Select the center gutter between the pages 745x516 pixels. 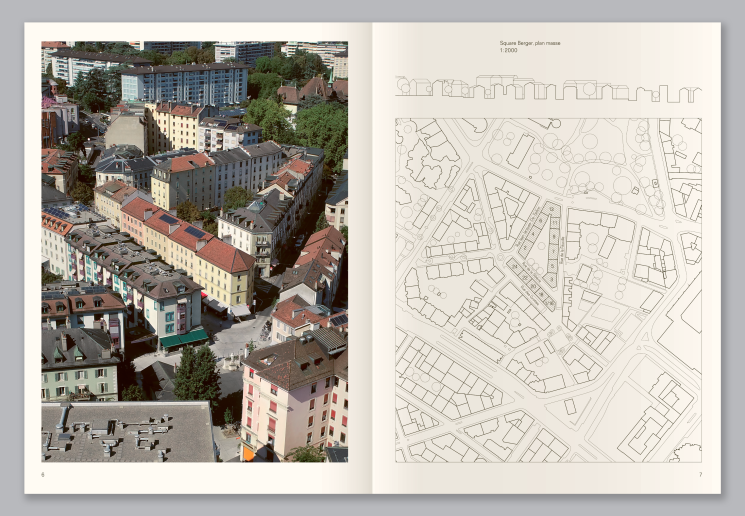click(x=372, y=260)
